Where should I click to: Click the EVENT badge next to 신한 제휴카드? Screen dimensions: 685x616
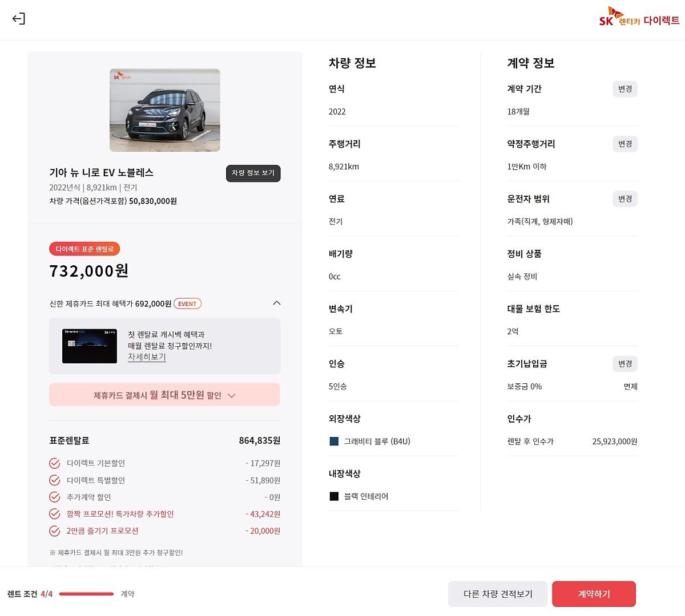click(187, 304)
